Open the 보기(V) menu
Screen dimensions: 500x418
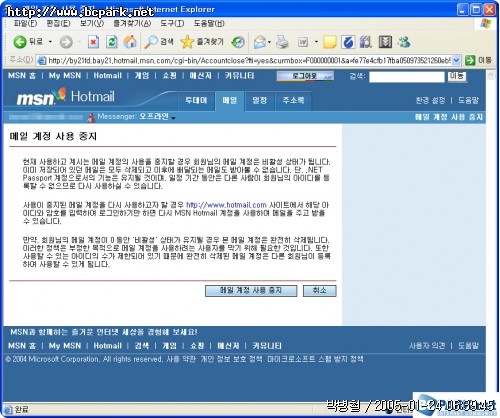(92, 23)
